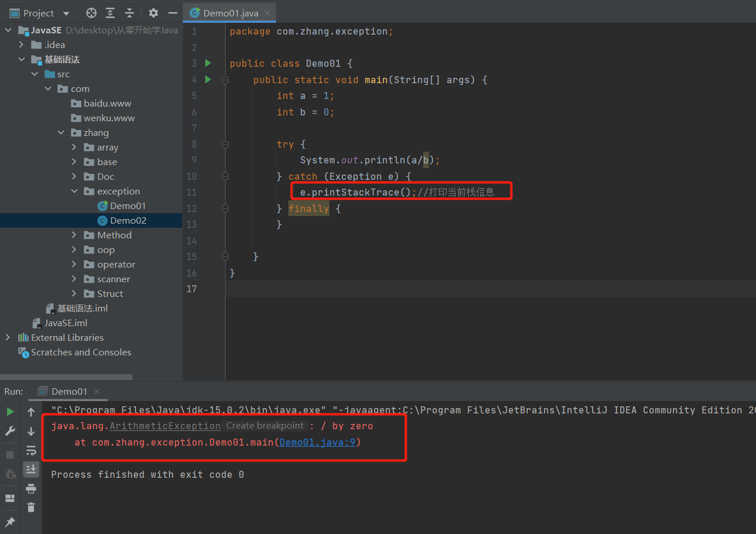This screenshot has width=756, height=534.
Task: Close the Demo01 run tab
Action: [x=97, y=392]
